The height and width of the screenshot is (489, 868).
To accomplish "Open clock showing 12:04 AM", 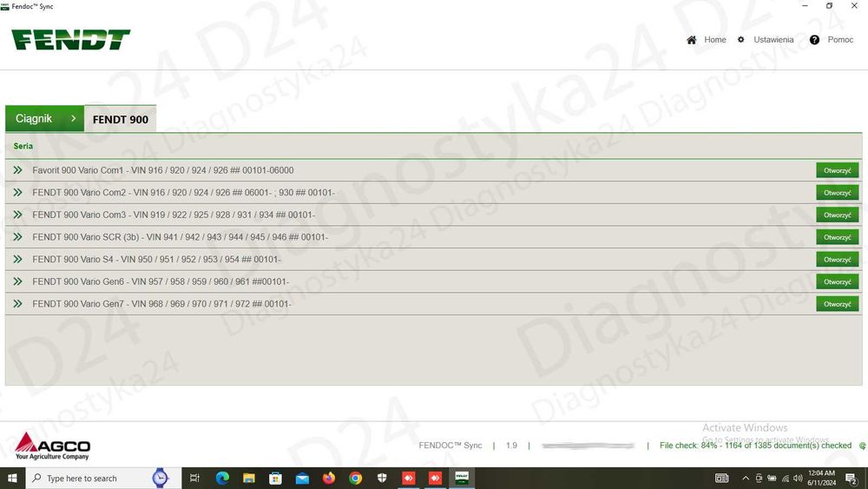I will 821,478.
